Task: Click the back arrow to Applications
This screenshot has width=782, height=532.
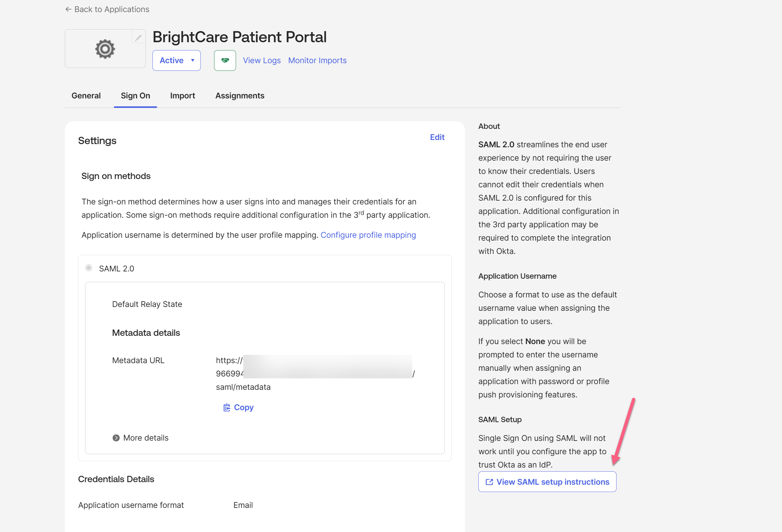Action: (68, 10)
